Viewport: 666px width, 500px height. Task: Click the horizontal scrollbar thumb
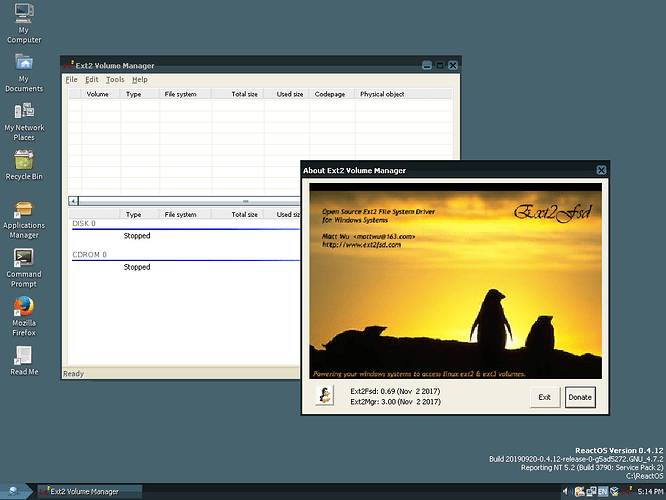coord(189,201)
